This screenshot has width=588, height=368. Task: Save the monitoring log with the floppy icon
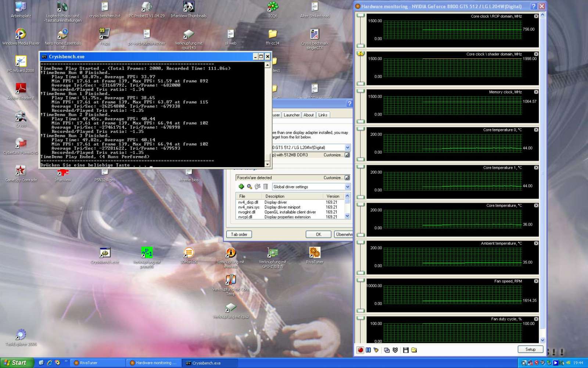406,350
